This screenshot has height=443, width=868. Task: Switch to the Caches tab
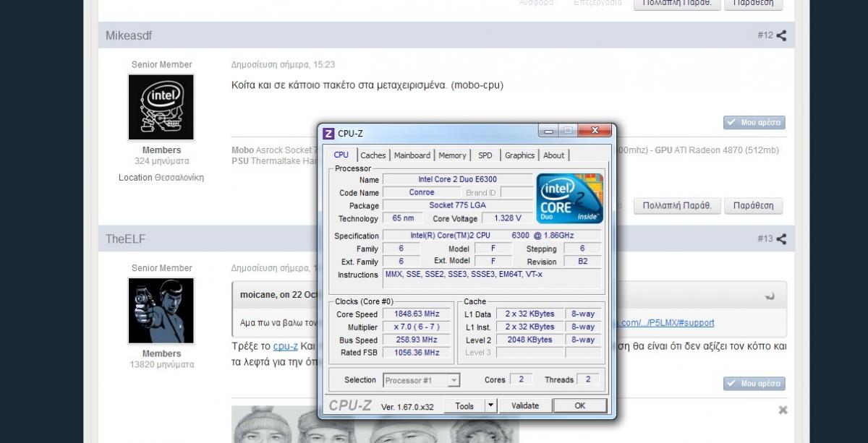[373, 155]
